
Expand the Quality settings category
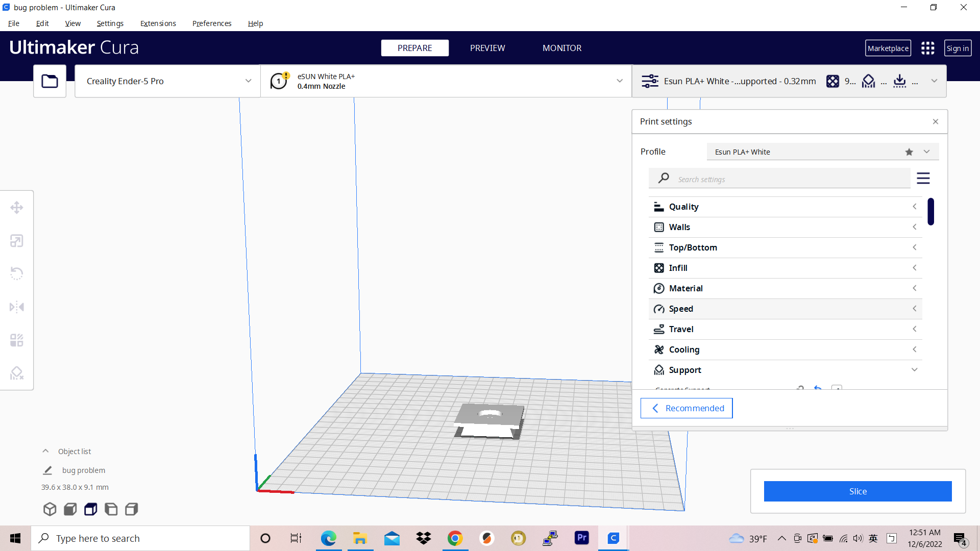(x=785, y=207)
